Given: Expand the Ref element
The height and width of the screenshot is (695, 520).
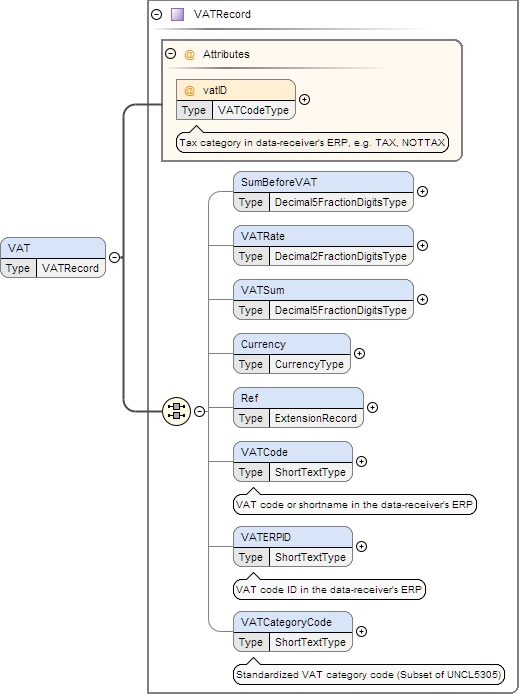Looking at the screenshot, I should pos(372,408).
